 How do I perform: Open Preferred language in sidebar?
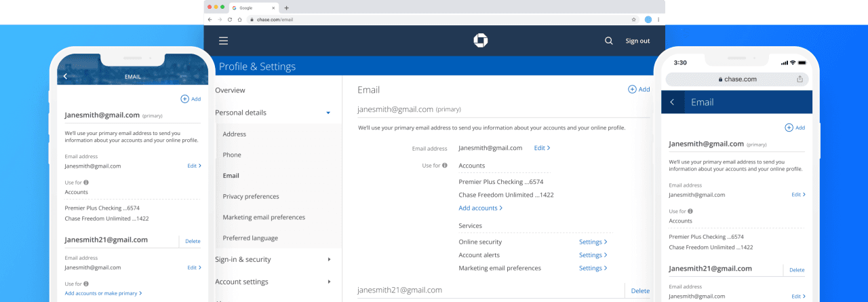click(x=250, y=238)
